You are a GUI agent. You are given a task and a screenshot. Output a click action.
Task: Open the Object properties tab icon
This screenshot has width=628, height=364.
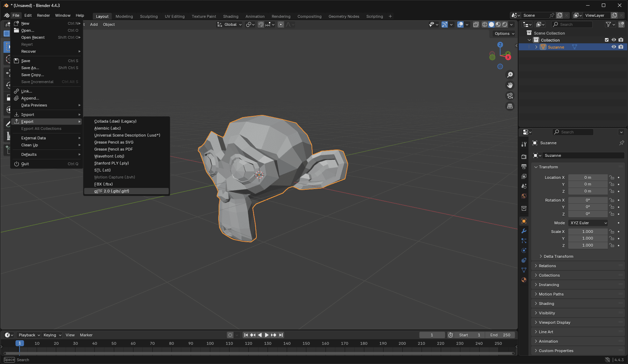[x=524, y=221]
